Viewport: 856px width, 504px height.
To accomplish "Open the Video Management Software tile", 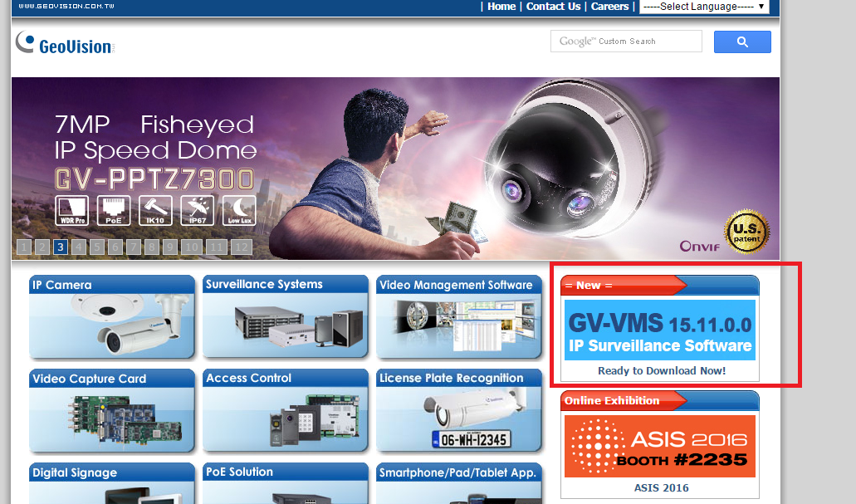I will click(x=459, y=316).
